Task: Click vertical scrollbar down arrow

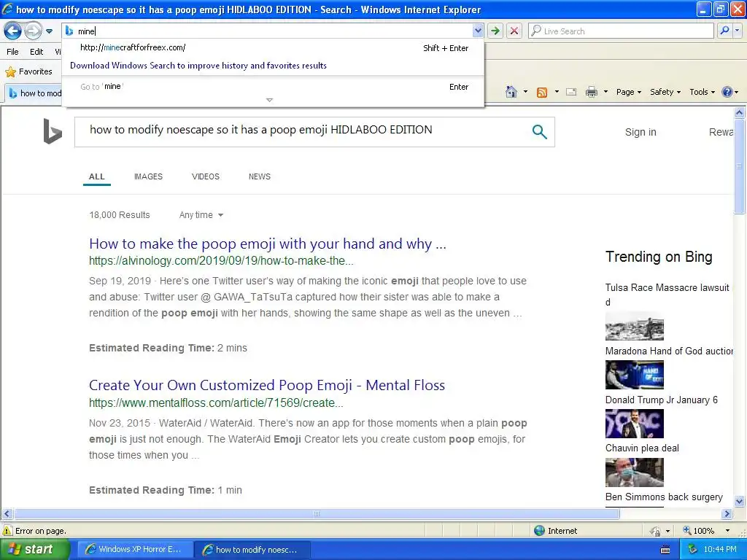Action: [739, 501]
